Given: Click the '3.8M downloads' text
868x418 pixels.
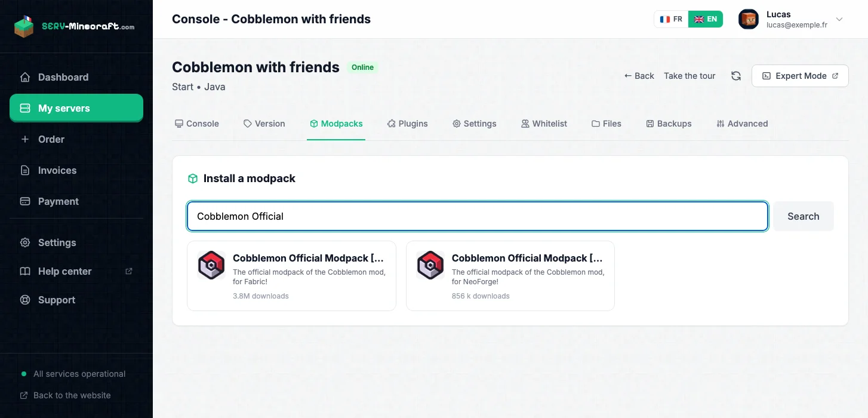Looking at the screenshot, I should [261, 296].
